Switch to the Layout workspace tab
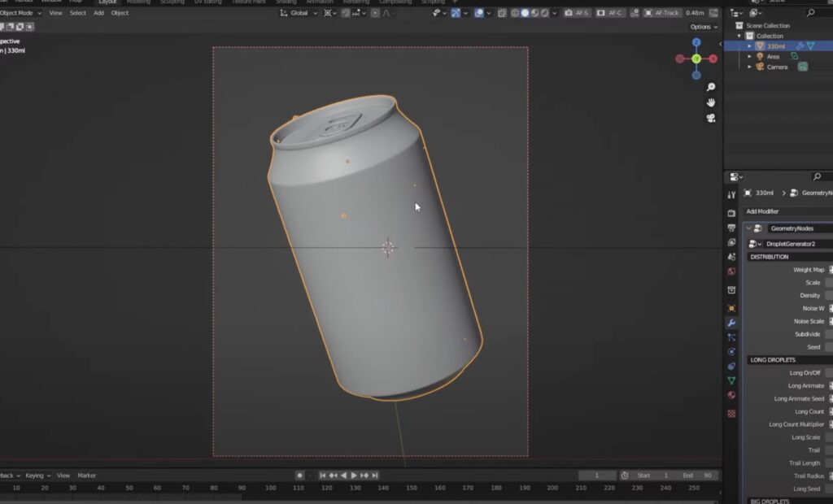Image resolution: width=833 pixels, height=504 pixels. point(107,2)
